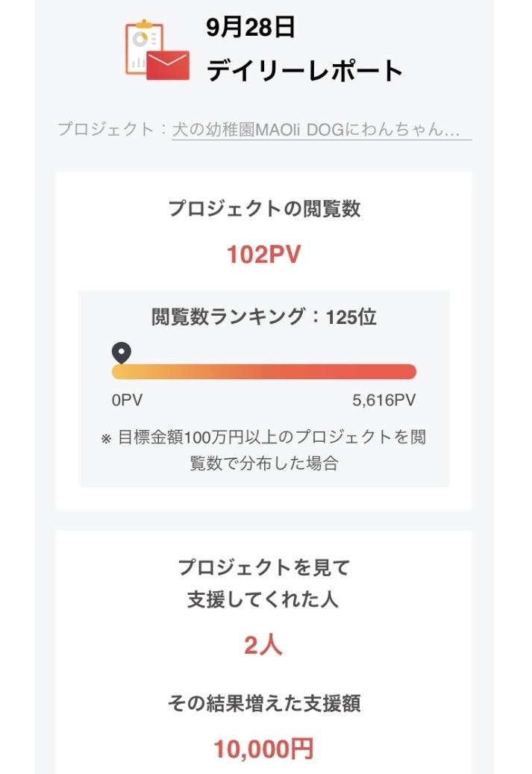Select the プロジェクトの閲覧数 heading
The image size is (532, 774).
click(x=264, y=209)
